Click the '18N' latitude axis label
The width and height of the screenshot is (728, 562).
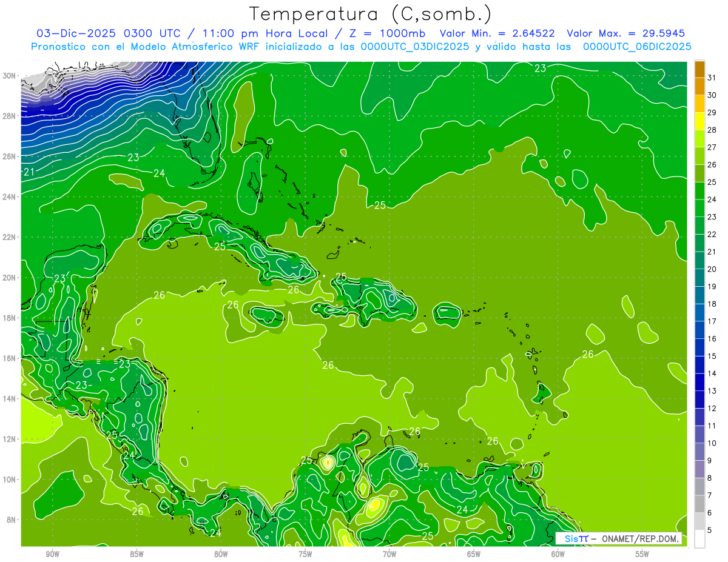pyautogui.click(x=10, y=318)
